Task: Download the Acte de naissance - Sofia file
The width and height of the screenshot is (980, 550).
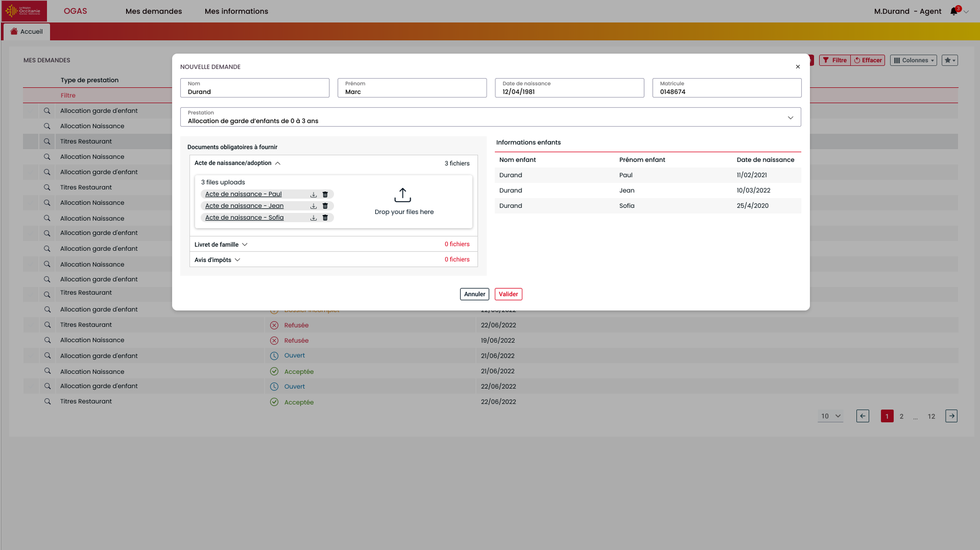Action: 314,218
